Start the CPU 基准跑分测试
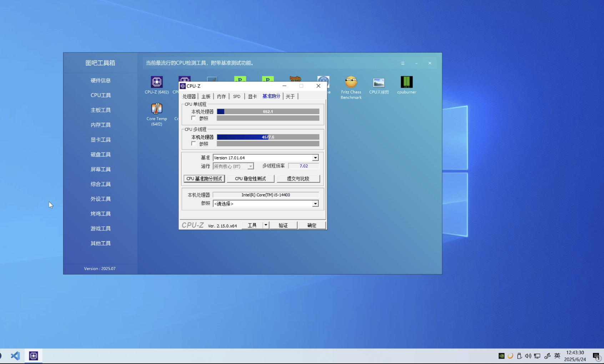 204,178
